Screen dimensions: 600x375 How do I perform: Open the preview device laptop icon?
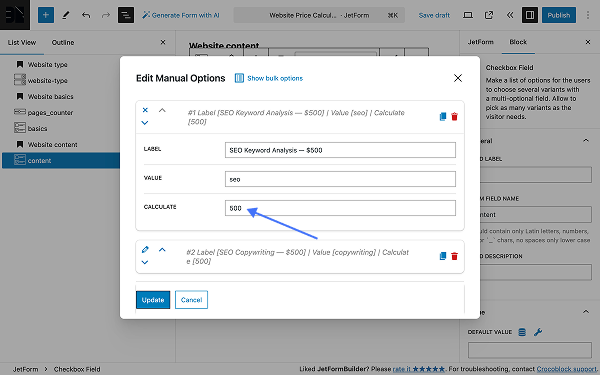pos(468,15)
